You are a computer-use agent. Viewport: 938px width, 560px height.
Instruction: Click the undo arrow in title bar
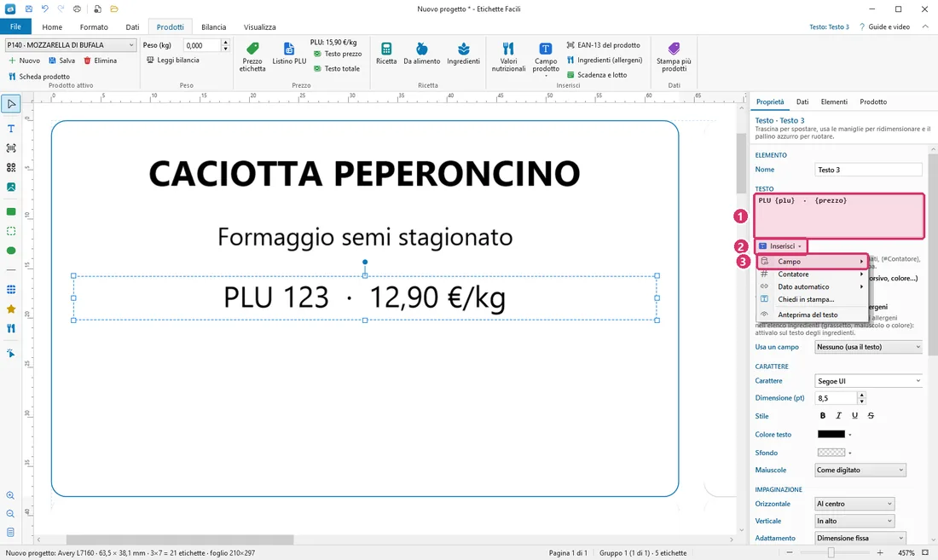tap(45, 9)
